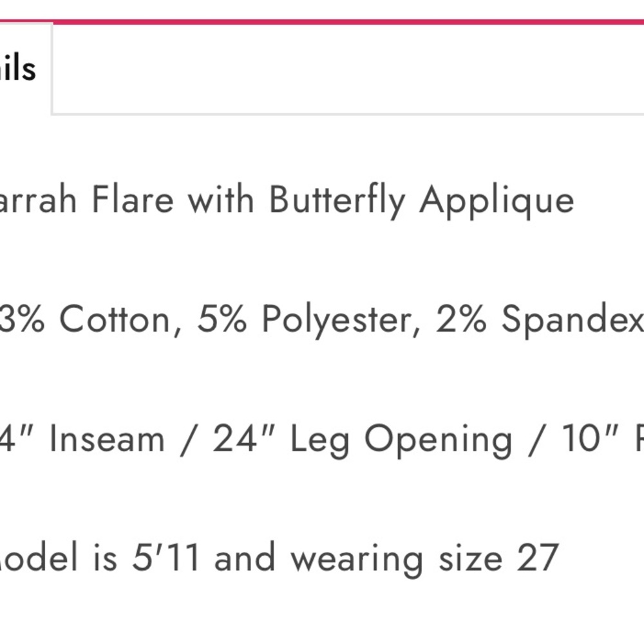The height and width of the screenshot is (644, 644).
Task: Click inside the details content panel
Action: (322, 386)
